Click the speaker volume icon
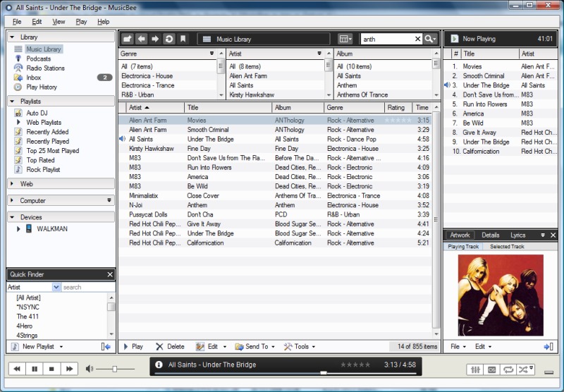This screenshot has height=392, width=564. pyautogui.click(x=90, y=369)
